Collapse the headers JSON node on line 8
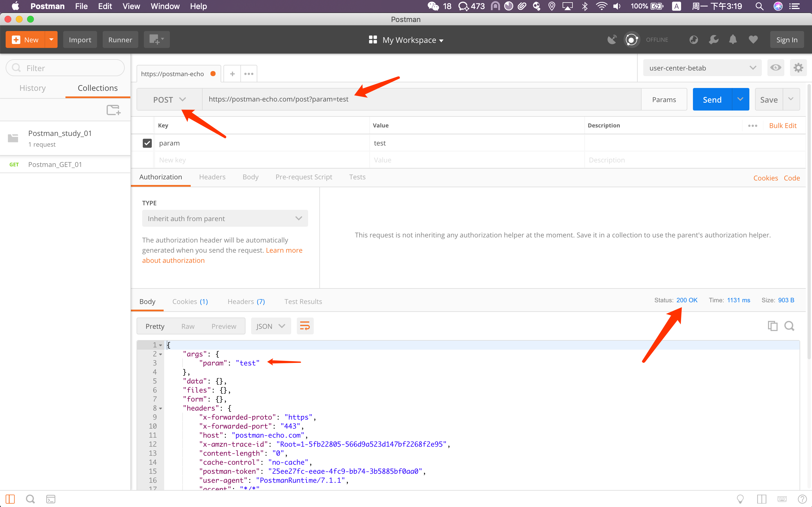 (x=161, y=408)
